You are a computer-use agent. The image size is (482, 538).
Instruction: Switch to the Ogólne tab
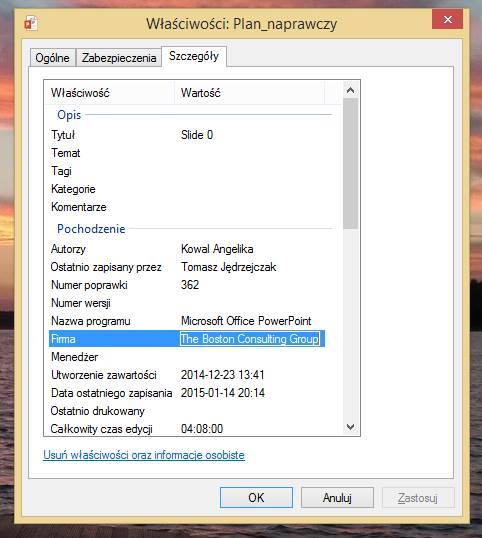coord(52,58)
